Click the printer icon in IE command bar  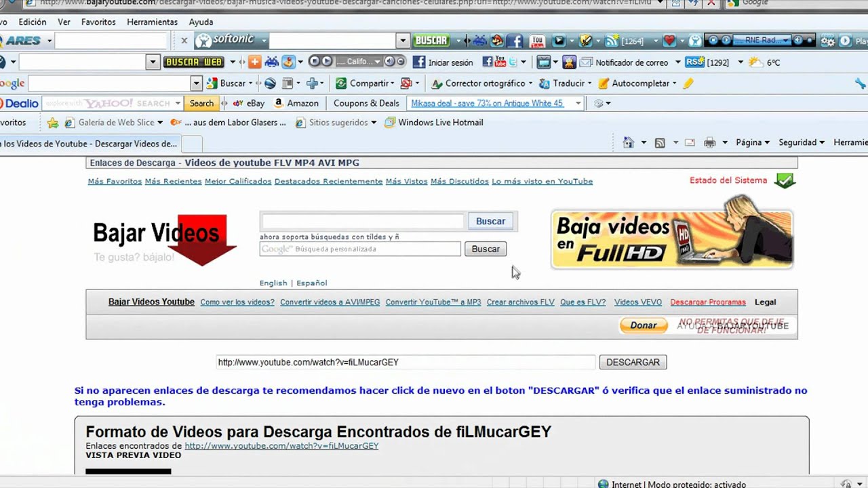click(x=710, y=142)
